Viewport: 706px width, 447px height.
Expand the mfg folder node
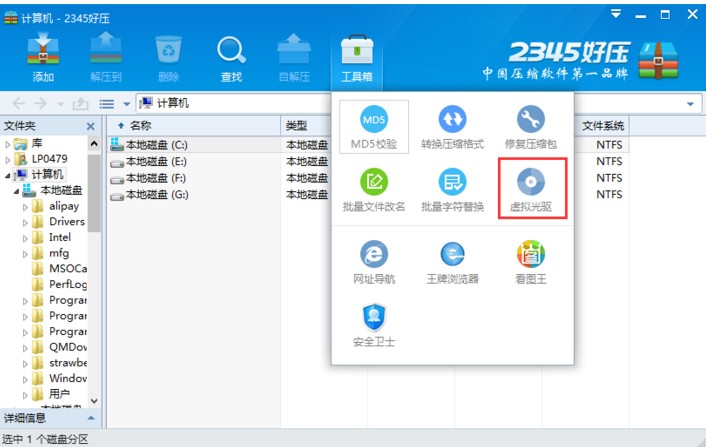click(25, 254)
